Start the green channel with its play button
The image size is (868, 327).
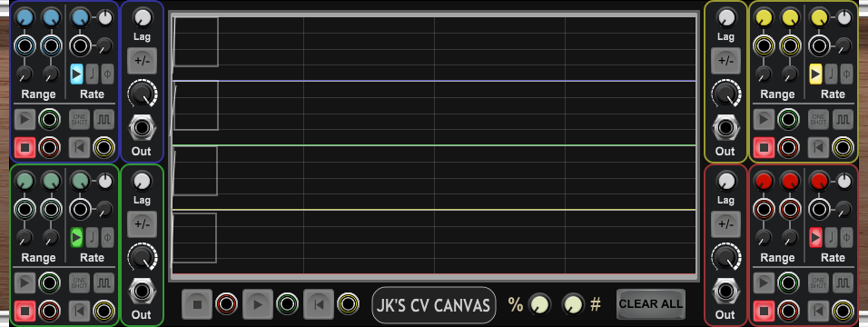point(25,282)
